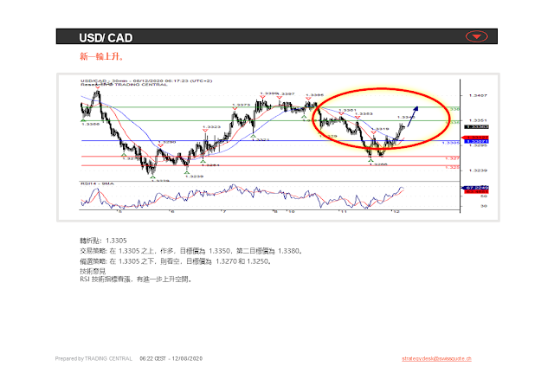554x392 pixels.
Task: Click the pivot line 轉折點: 1.3305
Action: coord(103,241)
